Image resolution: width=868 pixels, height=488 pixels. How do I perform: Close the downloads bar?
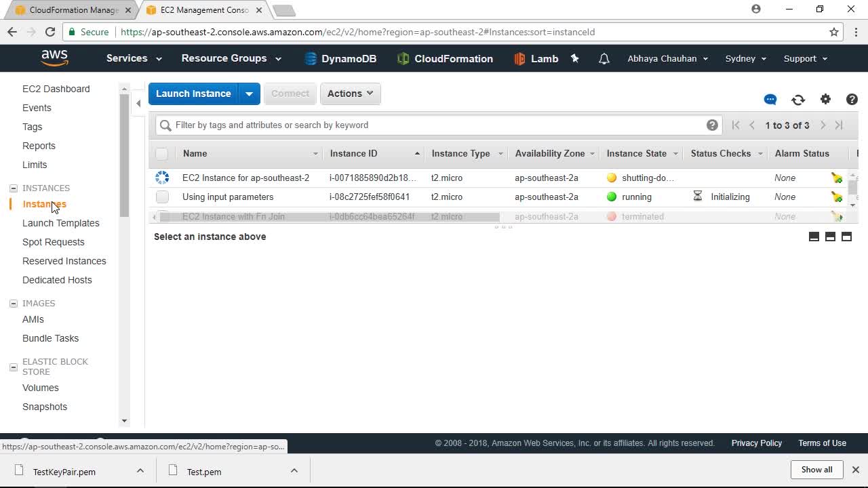pyautogui.click(x=856, y=470)
